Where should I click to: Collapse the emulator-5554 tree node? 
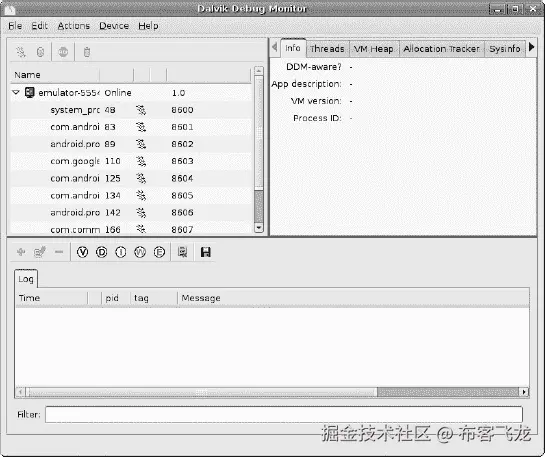coord(16,92)
